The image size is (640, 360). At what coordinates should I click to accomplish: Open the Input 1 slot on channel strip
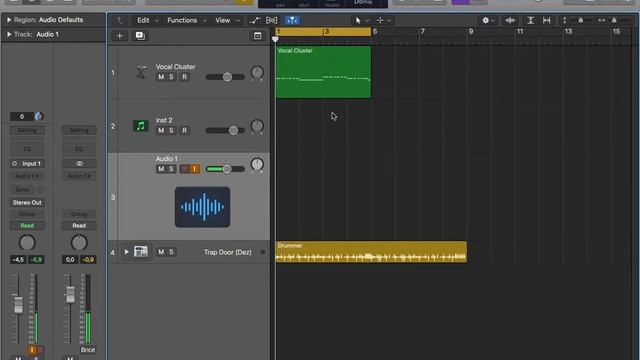(x=27, y=164)
